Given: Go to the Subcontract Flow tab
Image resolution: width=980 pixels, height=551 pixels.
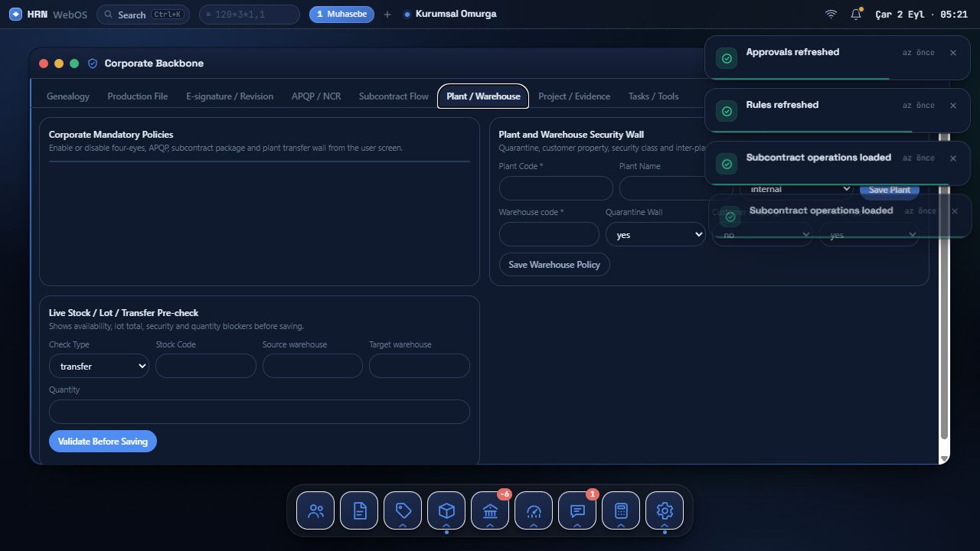Looking at the screenshot, I should (x=394, y=96).
